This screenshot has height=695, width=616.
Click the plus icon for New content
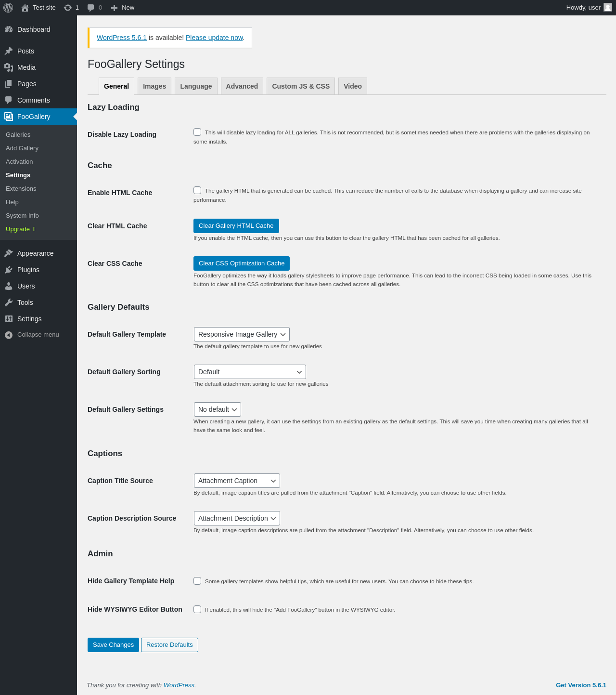pyautogui.click(x=114, y=8)
